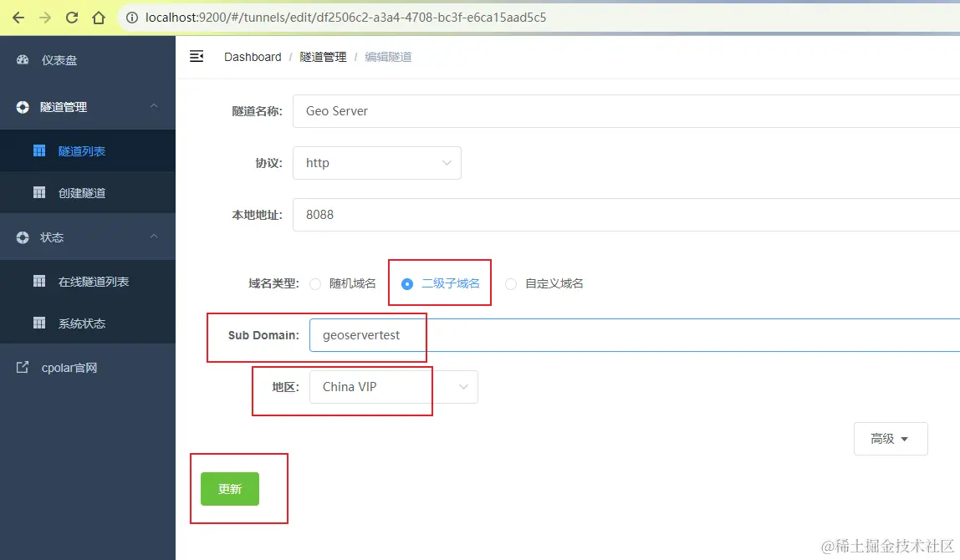
Task: Click 编辑隧道 breadcrumb text
Action: click(x=388, y=57)
